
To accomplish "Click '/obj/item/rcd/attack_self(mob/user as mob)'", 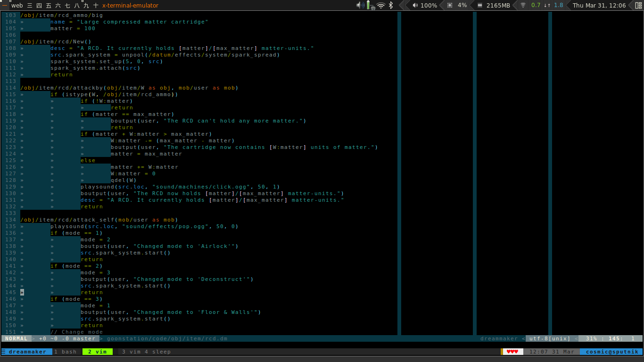I will tap(99, 220).
